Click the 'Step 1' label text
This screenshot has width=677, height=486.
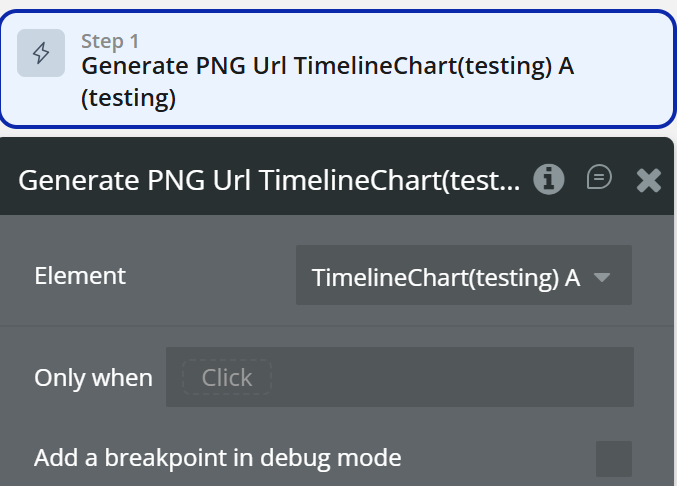click(x=110, y=41)
